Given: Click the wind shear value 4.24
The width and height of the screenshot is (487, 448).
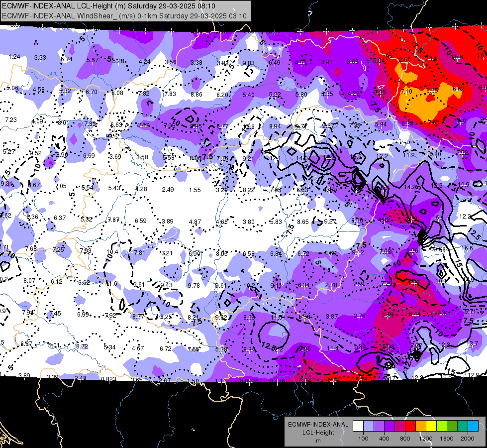Looking at the screenshot, I should [x=144, y=62].
